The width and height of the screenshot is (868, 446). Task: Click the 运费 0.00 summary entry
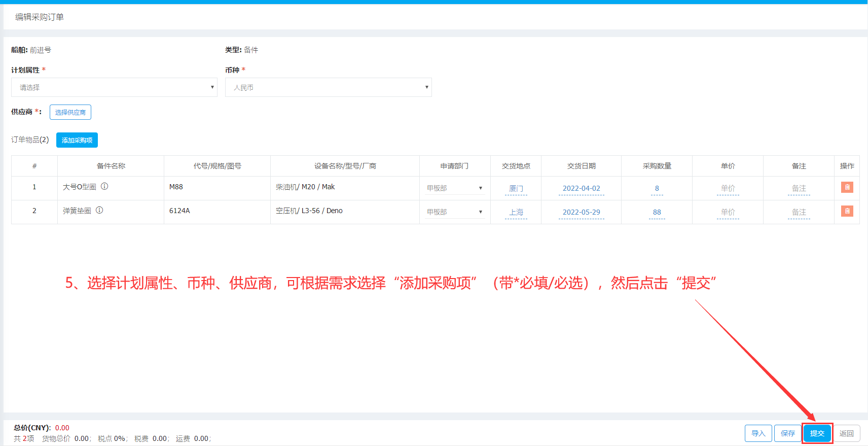coord(193,438)
